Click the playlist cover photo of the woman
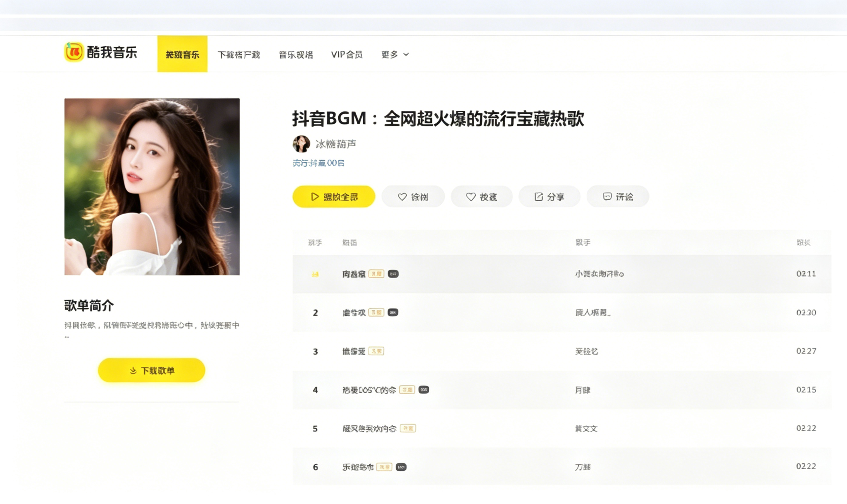 pyautogui.click(x=152, y=186)
